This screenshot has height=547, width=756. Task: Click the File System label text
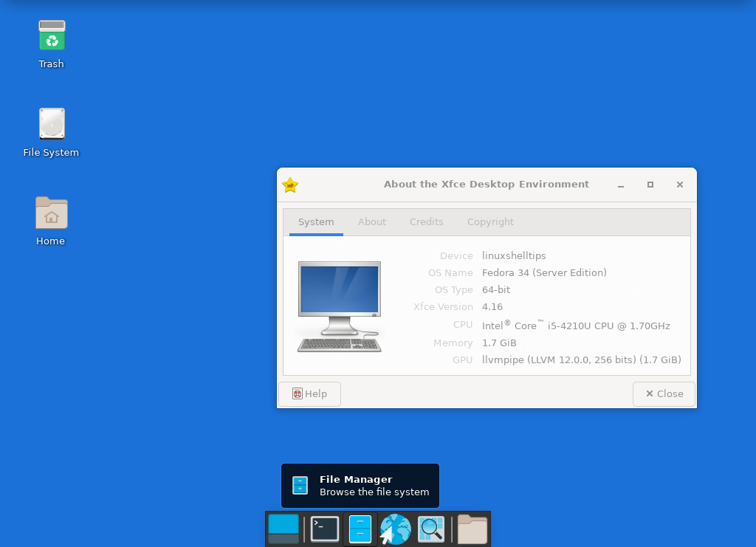tap(51, 152)
